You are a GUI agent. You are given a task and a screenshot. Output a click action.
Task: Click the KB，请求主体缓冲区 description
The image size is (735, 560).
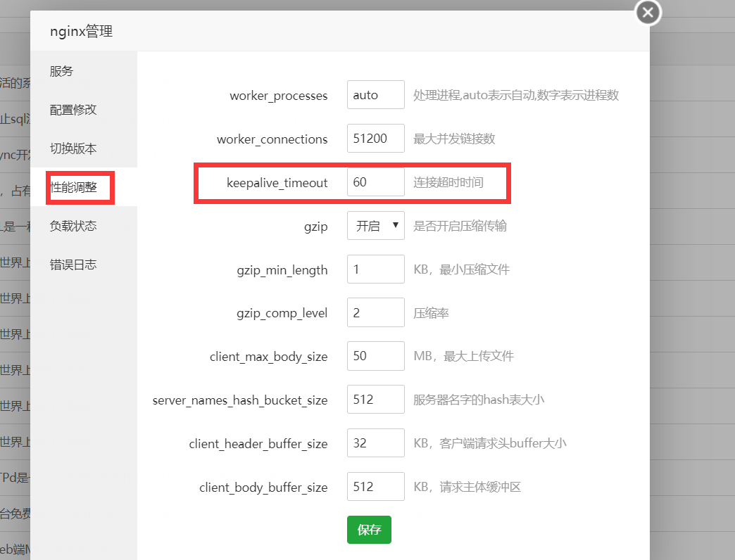(467, 487)
